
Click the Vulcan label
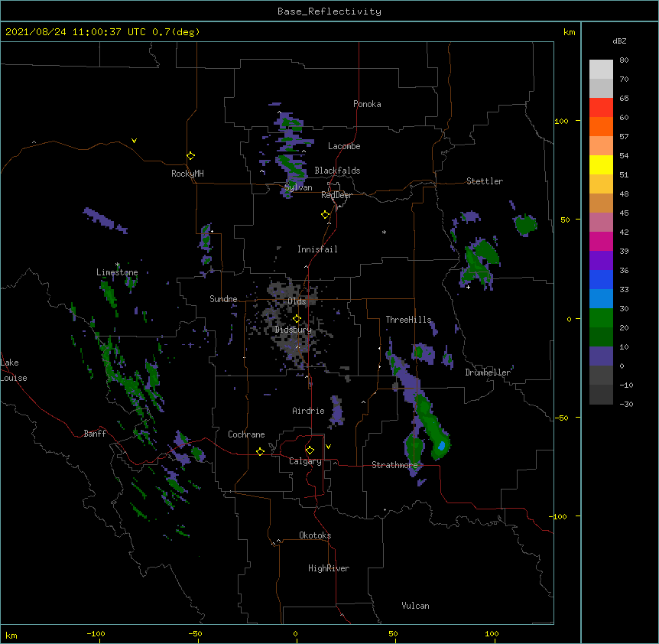pos(415,606)
